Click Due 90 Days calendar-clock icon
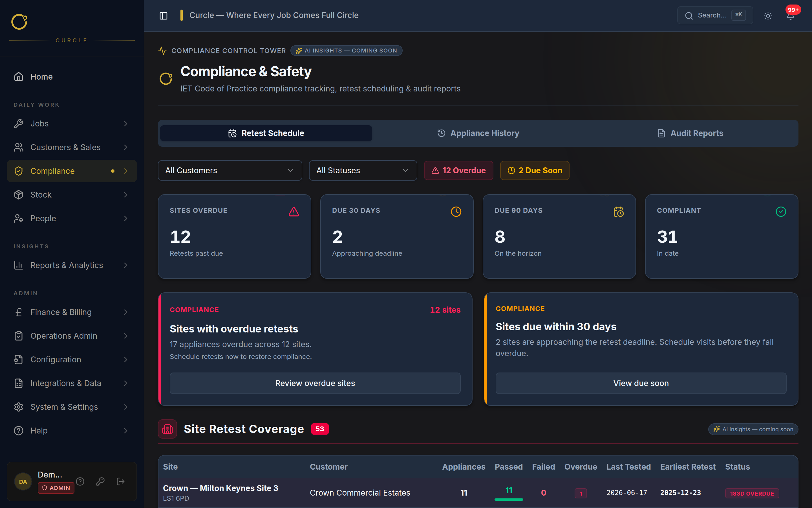This screenshot has height=508, width=812. (x=618, y=212)
